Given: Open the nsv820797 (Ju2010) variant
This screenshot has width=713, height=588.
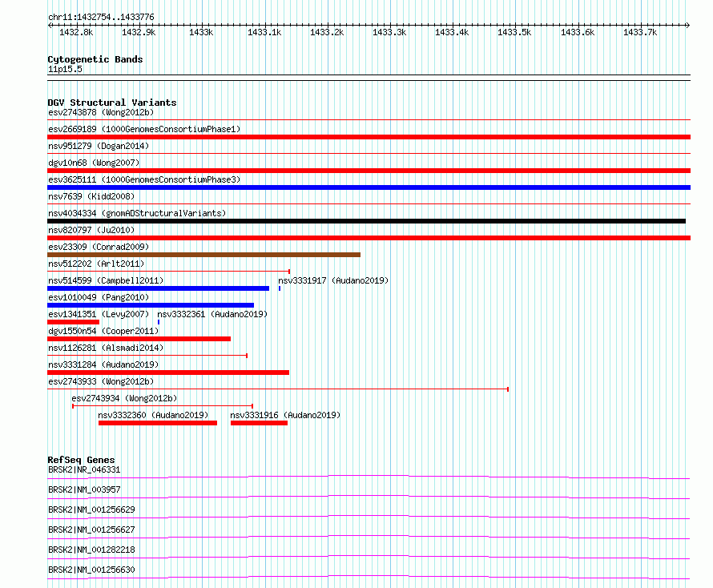Looking at the screenshot, I should coord(91,230).
